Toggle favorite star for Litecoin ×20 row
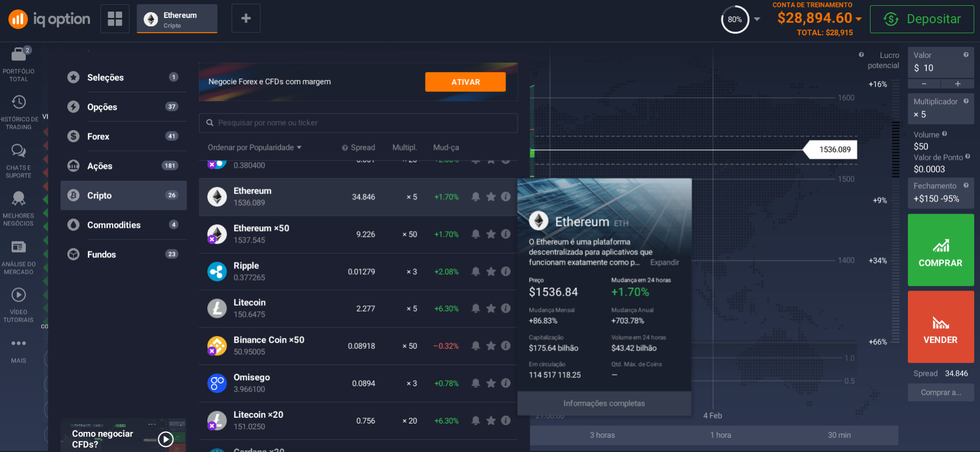This screenshot has width=980, height=452. (x=491, y=420)
